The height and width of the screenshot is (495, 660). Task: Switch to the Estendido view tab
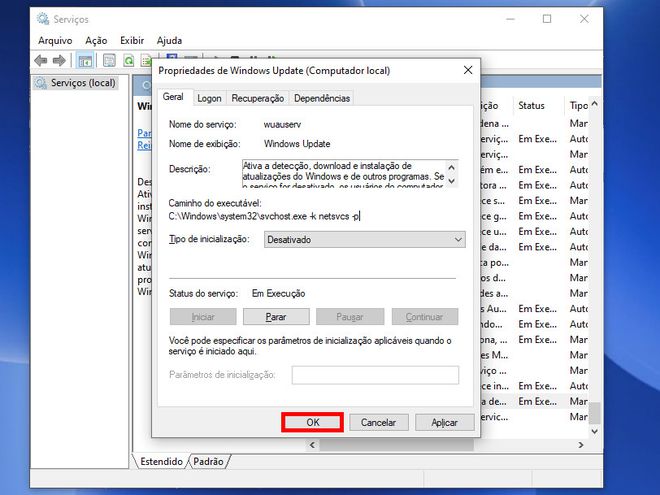(161, 461)
